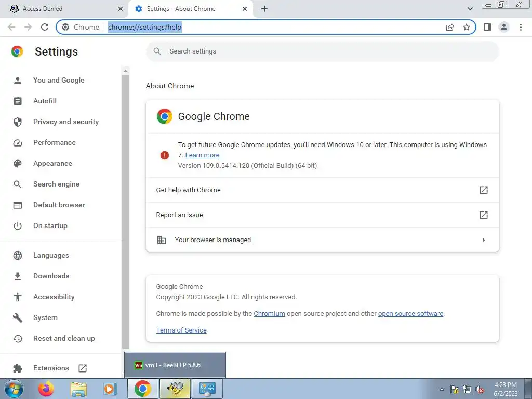Click the browser forward arrow
This screenshot has width=532, height=399.
[x=28, y=27]
